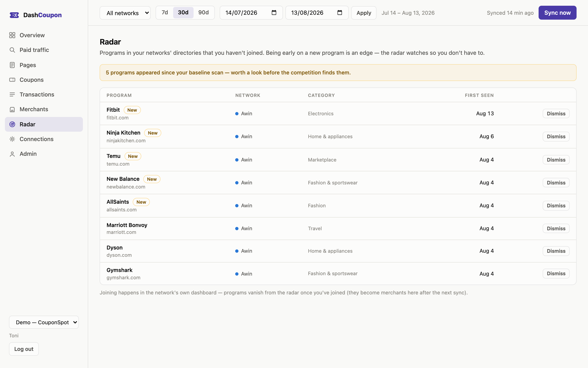
Task: Open the Transactions menu item
Action: pyautogui.click(x=44, y=94)
